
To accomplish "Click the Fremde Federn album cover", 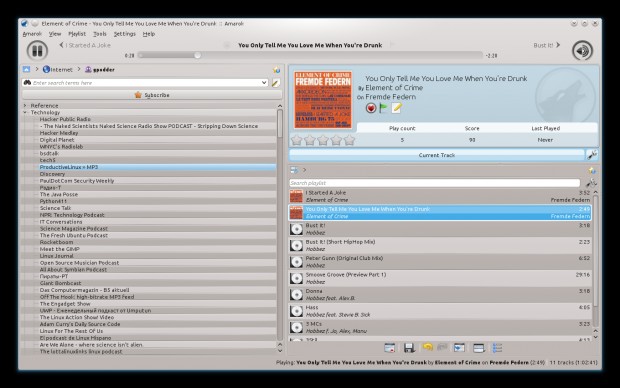I will (323, 100).
